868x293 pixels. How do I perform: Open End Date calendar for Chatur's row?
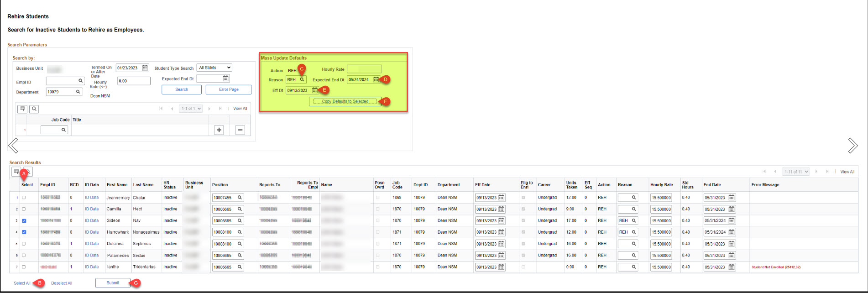(x=732, y=198)
